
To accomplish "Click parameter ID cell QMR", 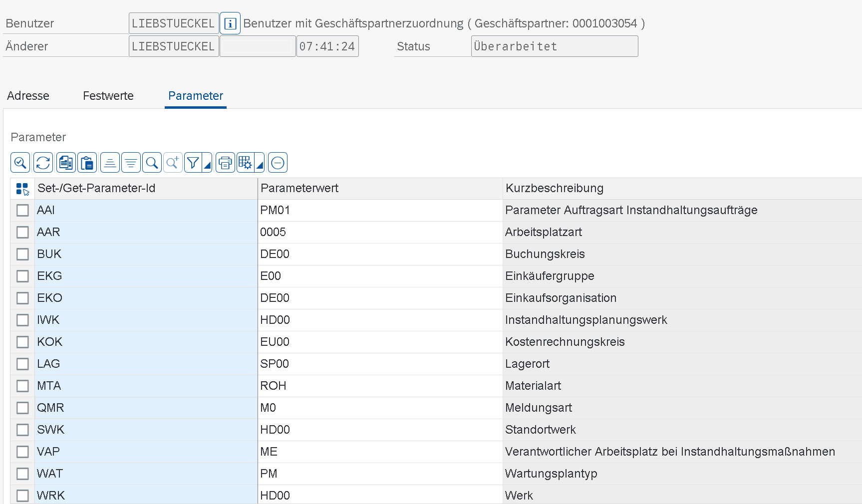I will pyautogui.click(x=146, y=408).
